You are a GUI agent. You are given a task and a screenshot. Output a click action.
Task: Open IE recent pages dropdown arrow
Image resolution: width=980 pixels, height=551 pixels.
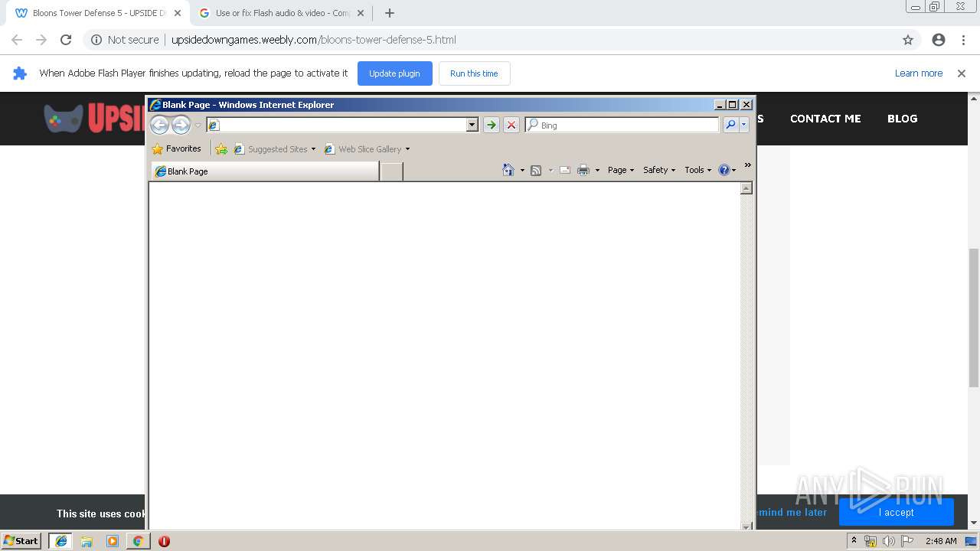click(198, 126)
